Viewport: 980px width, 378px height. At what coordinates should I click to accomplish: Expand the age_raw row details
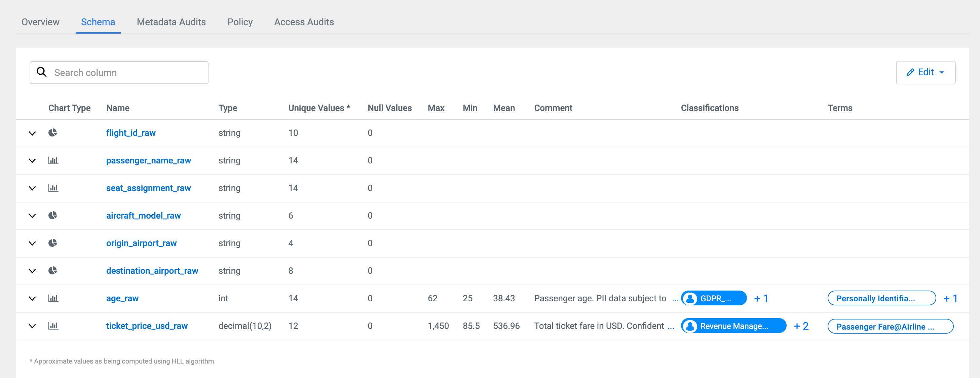coord(32,299)
